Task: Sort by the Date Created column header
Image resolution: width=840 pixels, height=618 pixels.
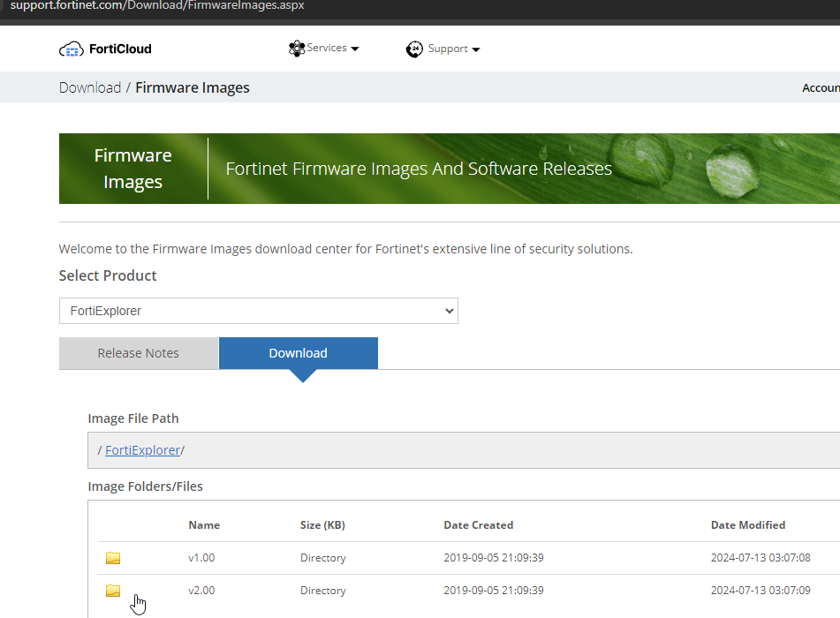Action: [x=479, y=524]
